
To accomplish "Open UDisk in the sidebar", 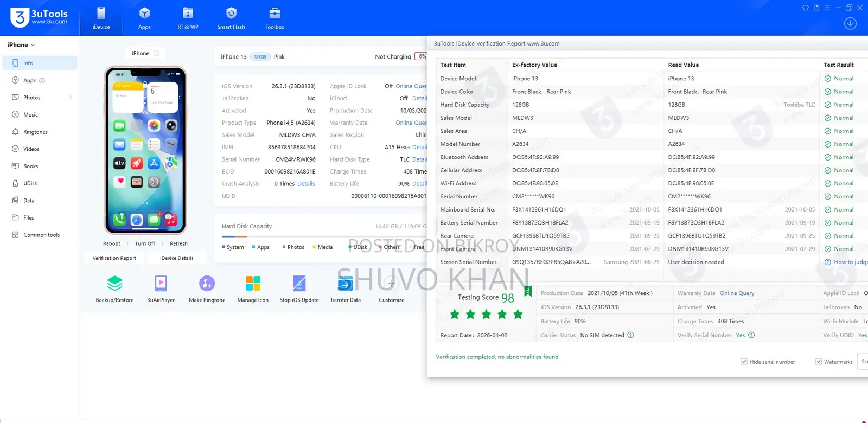I will tap(40, 183).
